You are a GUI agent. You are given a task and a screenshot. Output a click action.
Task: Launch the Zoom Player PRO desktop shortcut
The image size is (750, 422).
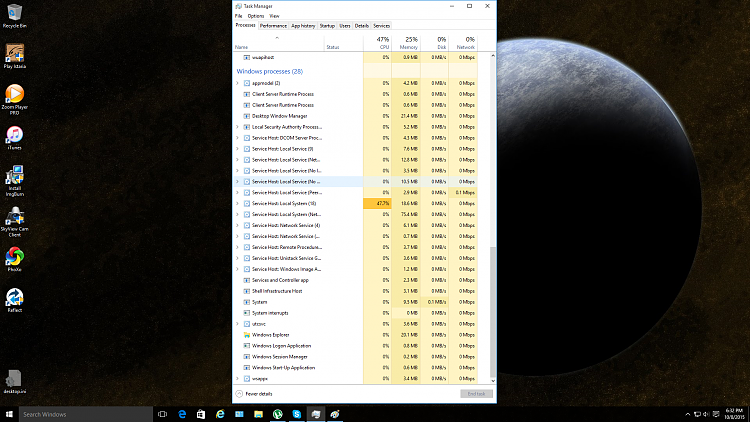tap(14, 100)
